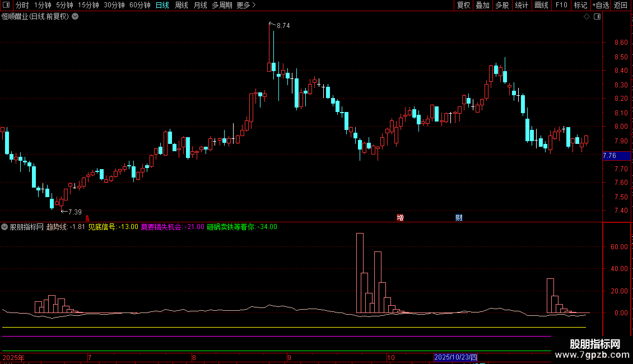Expand the 更多 periods menu

pyautogui.click(x=246, y=5)
